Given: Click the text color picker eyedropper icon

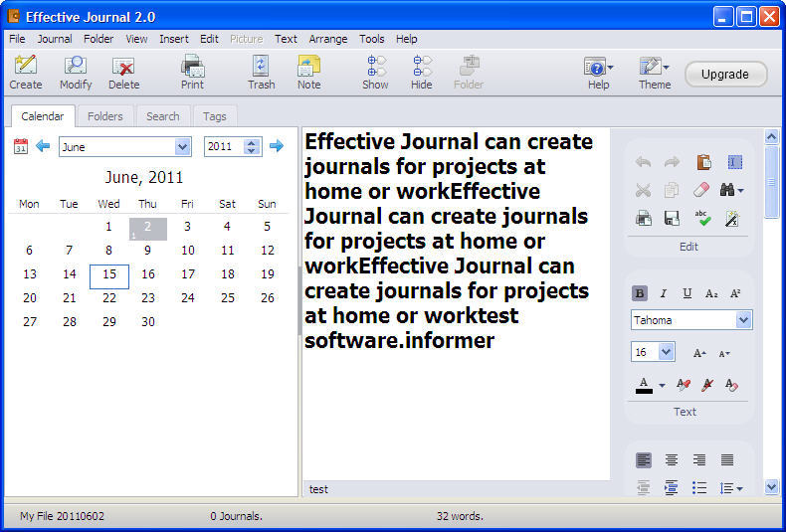Looking at the screenshot, I should [x=684, y=385].
